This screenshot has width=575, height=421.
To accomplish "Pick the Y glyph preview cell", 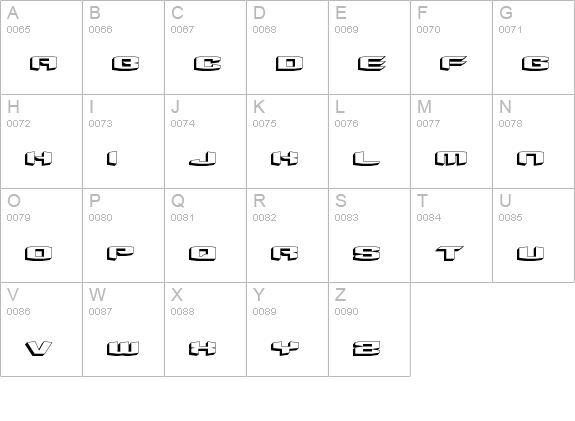I will [x=288, y=329].
